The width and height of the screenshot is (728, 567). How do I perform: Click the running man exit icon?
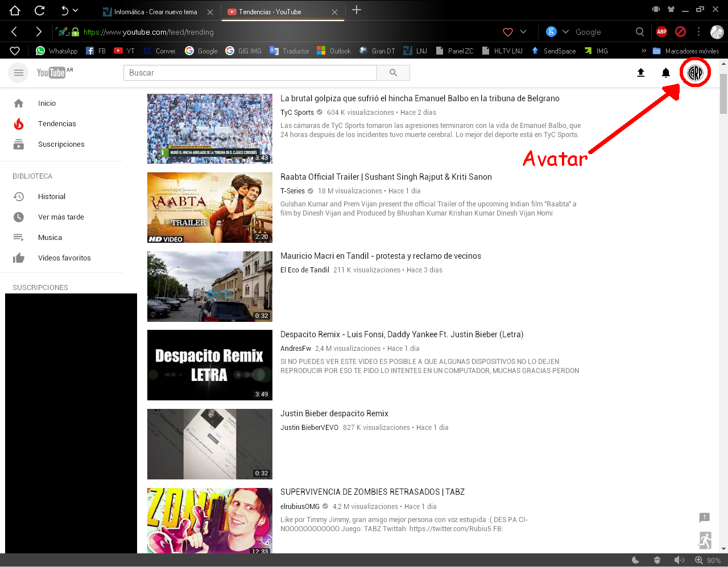705,540
